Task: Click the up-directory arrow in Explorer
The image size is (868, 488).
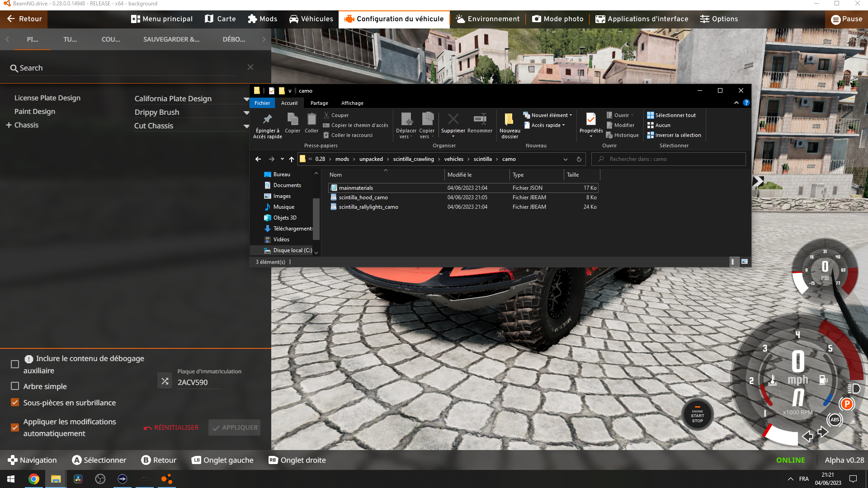Action: coord(292,159)
